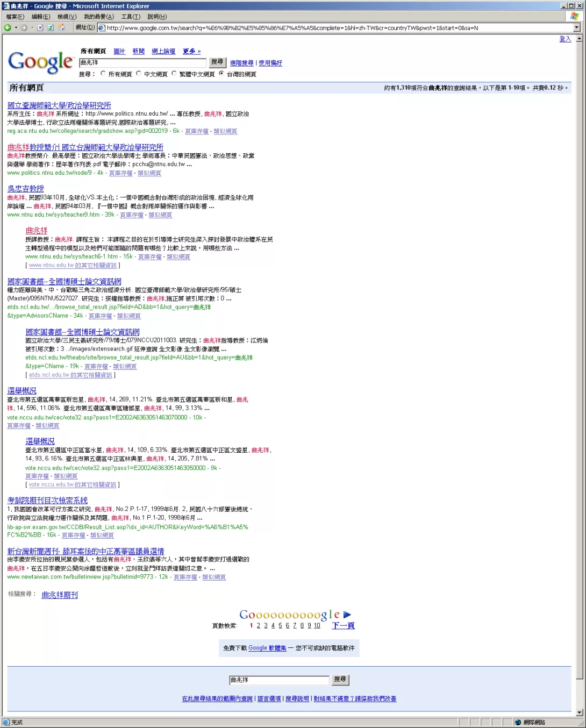Click the bottom search input field
586x728 pixels.
(279, 680)
